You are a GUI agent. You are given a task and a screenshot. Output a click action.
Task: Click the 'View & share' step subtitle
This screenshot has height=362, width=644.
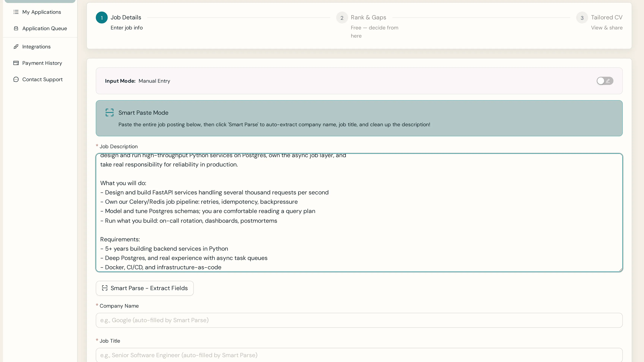(x=607, y=28)
